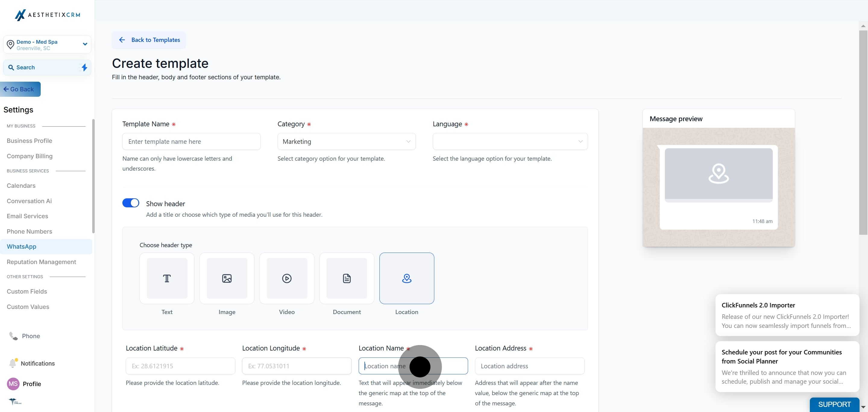Pick the Video header type icon
Screen dimensions: 868x412
[287, 278]
